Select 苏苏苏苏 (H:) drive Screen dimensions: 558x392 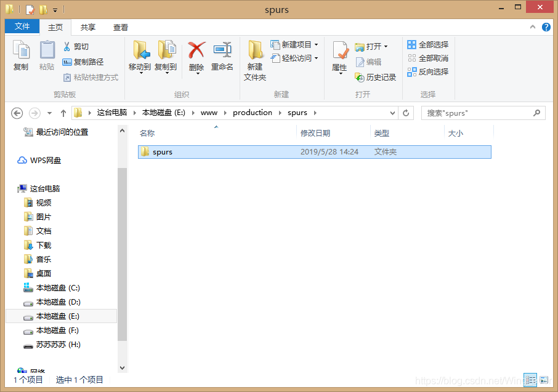(x=52, y=345)
